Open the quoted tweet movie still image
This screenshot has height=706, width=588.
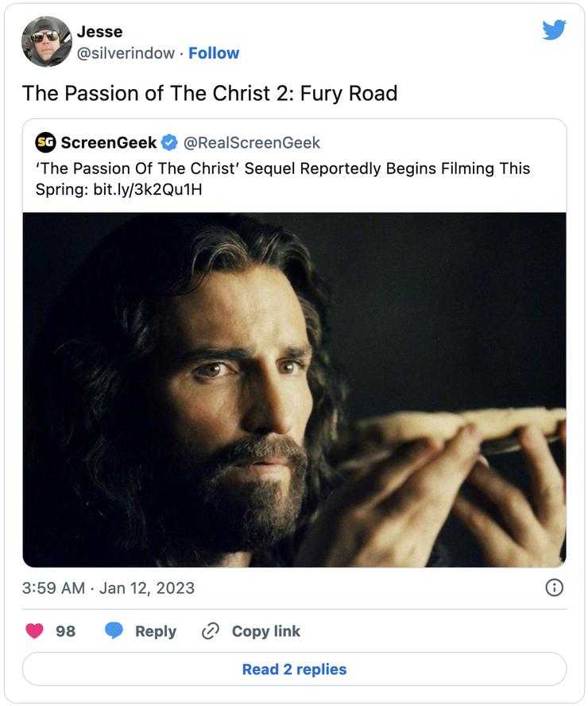pyautogui.click(x=294, y=390)
